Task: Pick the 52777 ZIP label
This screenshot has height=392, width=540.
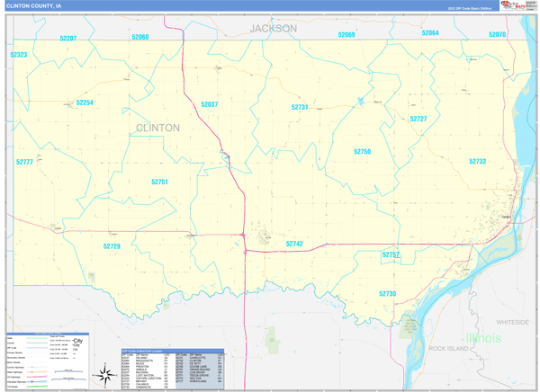Action: (x=24, y=162)
